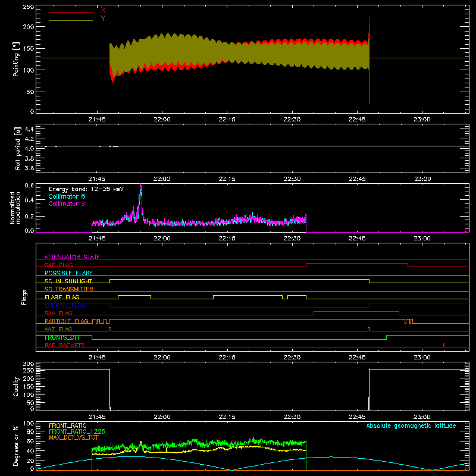Screen dimensions: 476x476
Task: Click the 'Absolute geomagnetic latitude' legend text
Action: click(x=411, y=425)
